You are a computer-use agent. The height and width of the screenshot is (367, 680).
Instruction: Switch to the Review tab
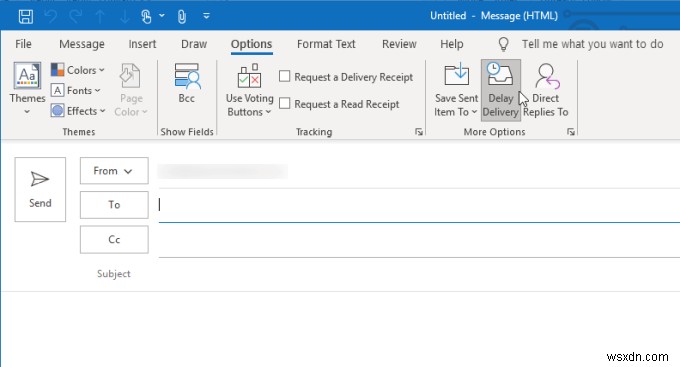[x=399, y=44]
